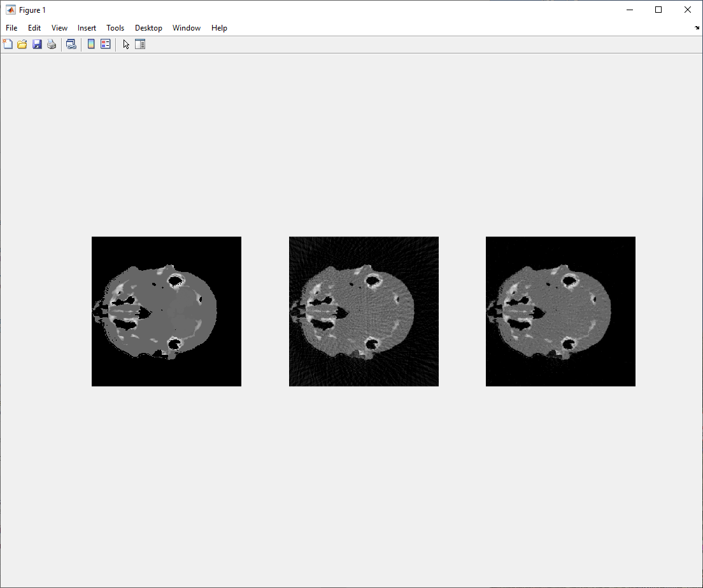703x588 pixels.
Task: Open a file using the Open File icon
Action: pos(22,44)
